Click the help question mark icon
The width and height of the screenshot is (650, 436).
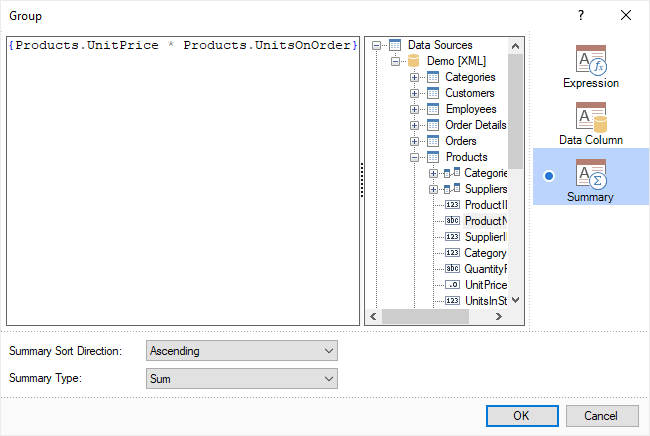(x=581, y=15)
